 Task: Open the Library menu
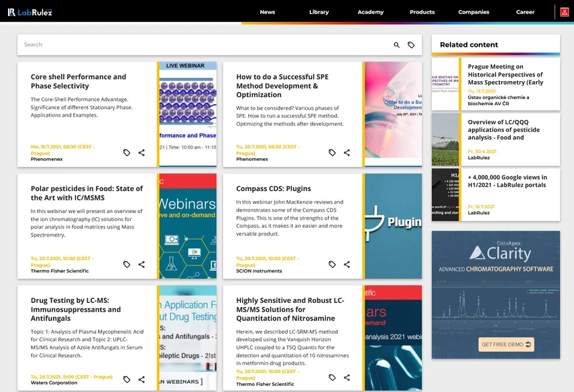pyautogui.click(x=319, y=12)
